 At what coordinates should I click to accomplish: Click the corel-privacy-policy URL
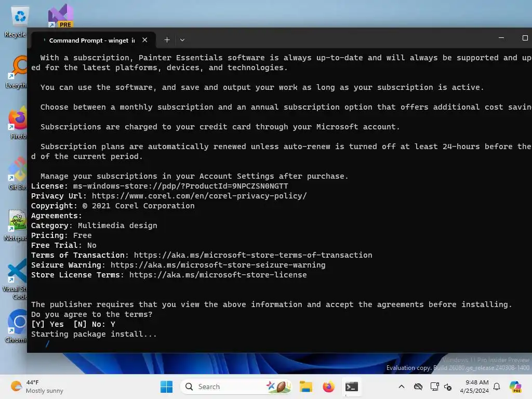click(199, 196)
